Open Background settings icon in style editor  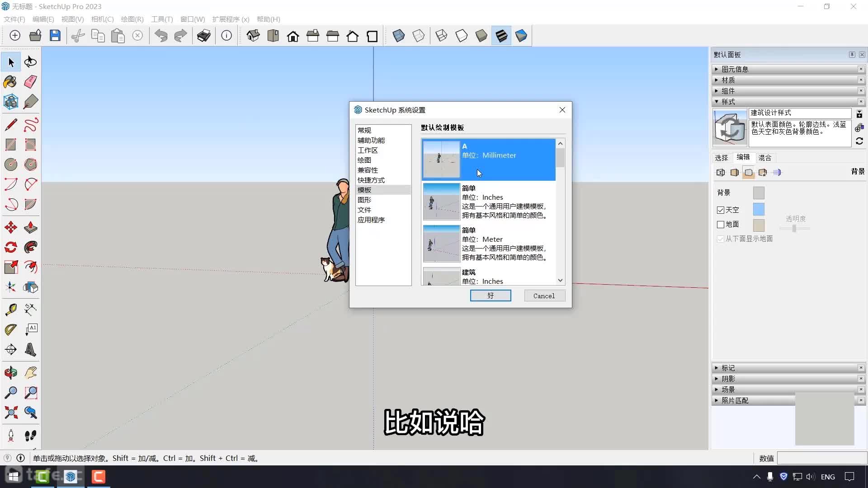(749, 173)
